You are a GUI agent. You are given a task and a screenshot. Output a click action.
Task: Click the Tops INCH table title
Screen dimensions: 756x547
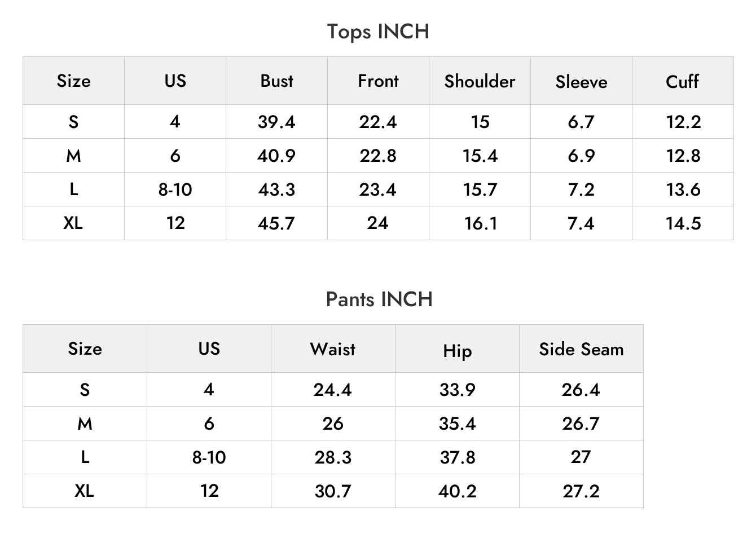coord(378,32)
